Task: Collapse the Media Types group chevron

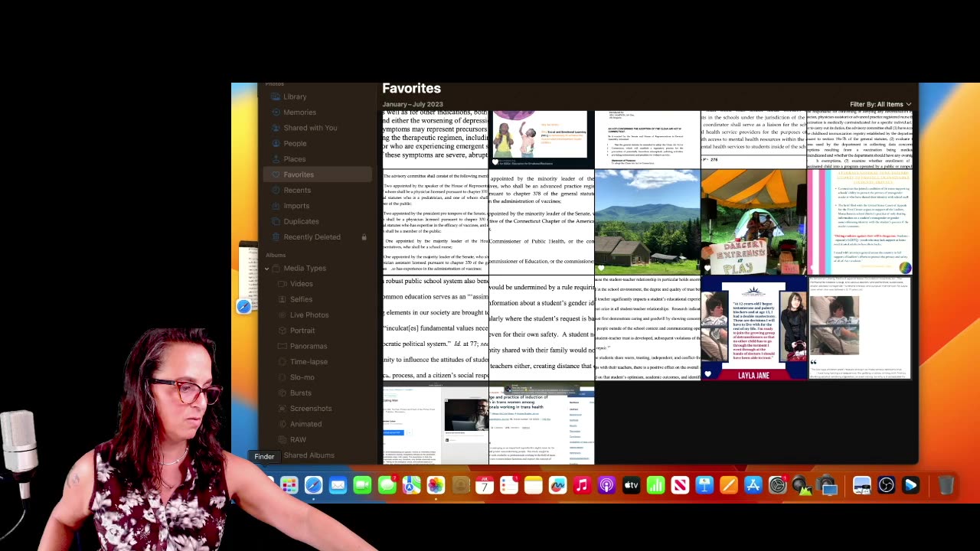Action: click(267, 269)
